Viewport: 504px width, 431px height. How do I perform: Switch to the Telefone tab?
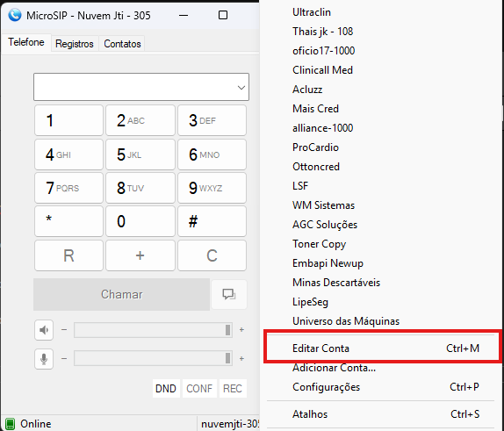tap(26, 42)
